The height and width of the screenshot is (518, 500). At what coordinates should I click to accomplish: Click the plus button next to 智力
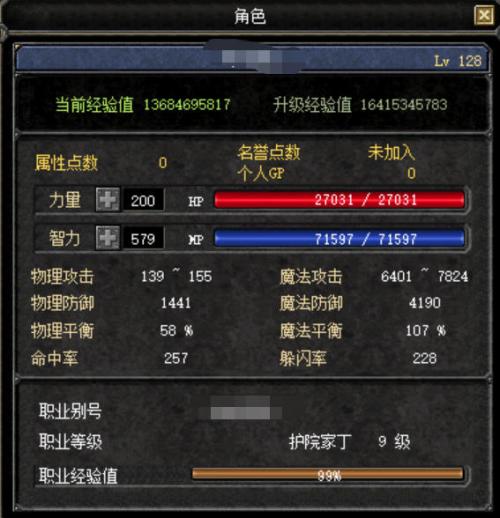[108, 238]
